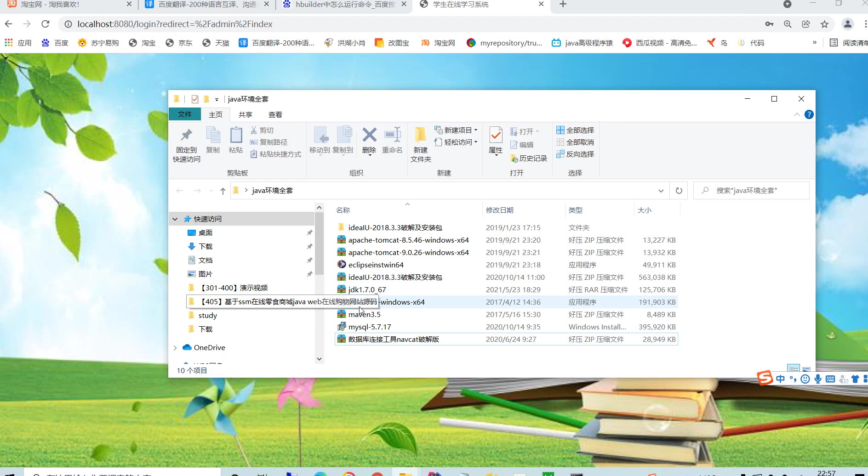Switch to Home (主页) ribbon tab

(x=216, y=114)
